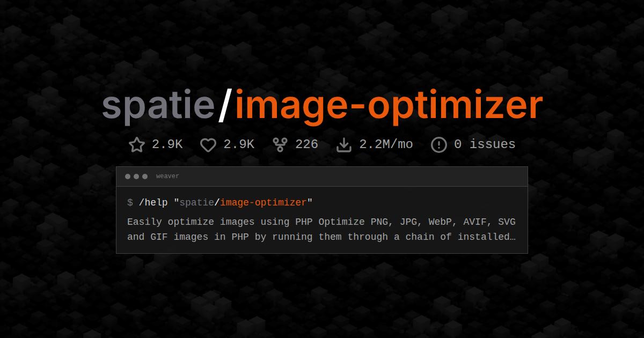Select the quoted spatie/image-optimizer argument

click(244, 202)
